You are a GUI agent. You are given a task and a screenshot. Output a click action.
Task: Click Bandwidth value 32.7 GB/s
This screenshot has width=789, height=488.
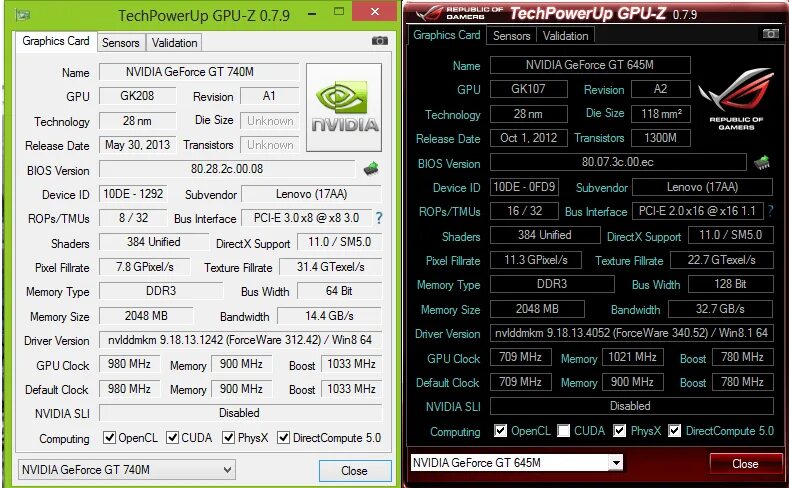(721, 308)
